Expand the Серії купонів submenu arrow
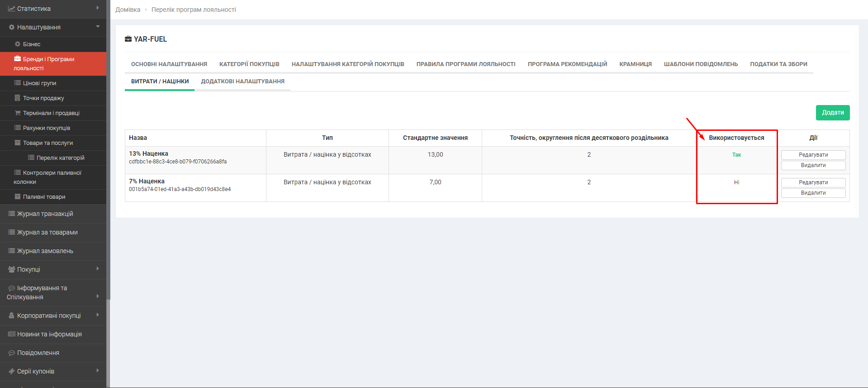This screenshot has width=868, height=388. 98,370
